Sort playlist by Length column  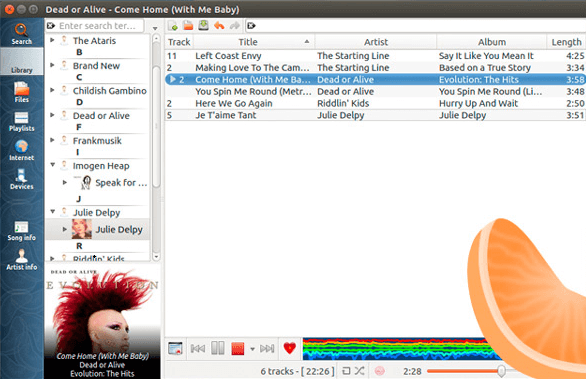(566, 42)
